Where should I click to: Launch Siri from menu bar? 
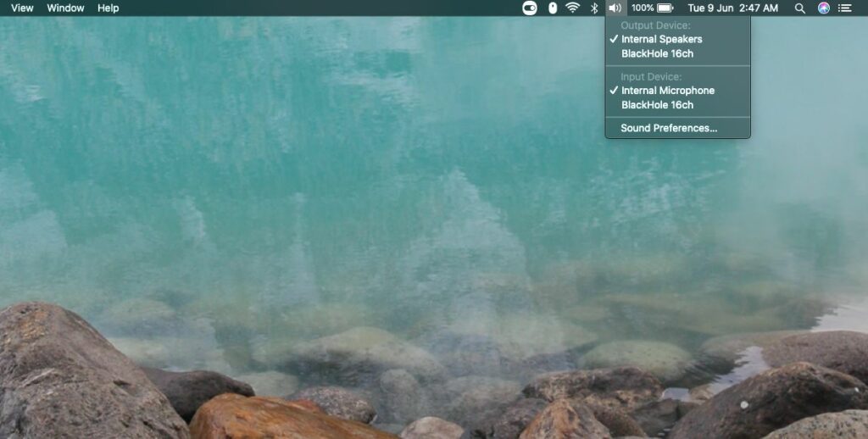click(x=824, y=8)
